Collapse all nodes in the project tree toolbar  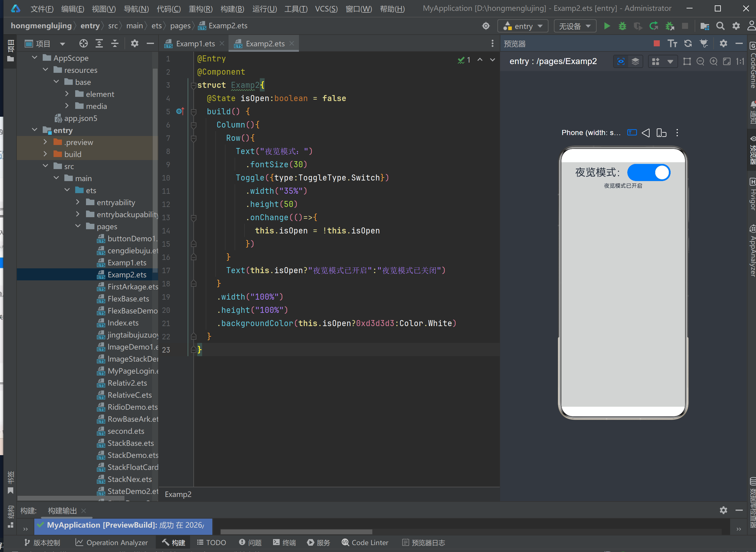point(115,43)
